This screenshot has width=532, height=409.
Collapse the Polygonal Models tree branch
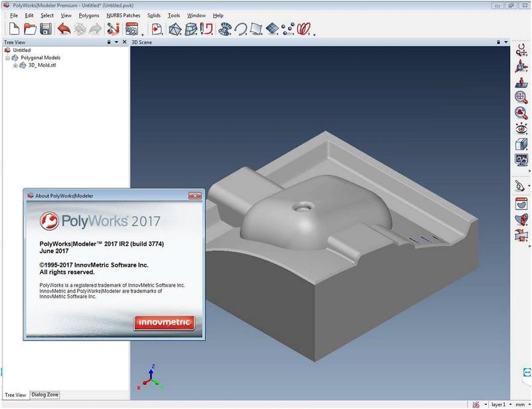point(7,58)
